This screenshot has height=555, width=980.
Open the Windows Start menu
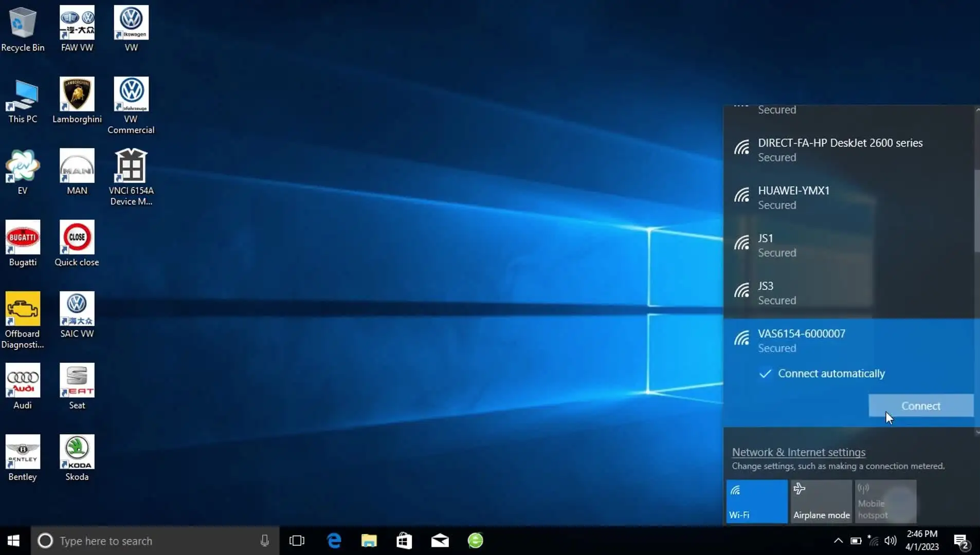(x=14, y=541)
